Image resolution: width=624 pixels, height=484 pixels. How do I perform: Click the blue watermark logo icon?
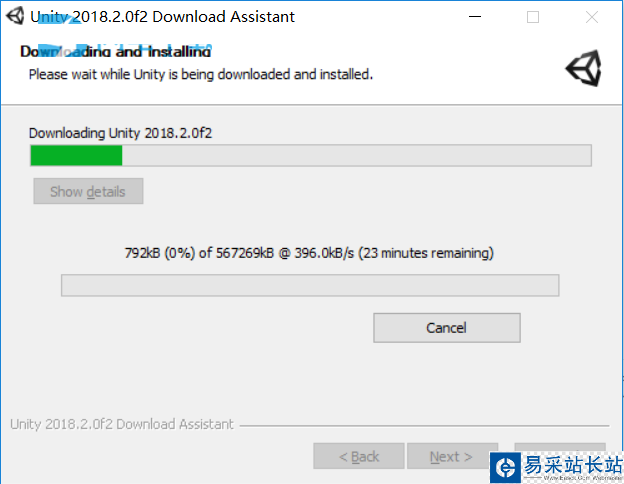point(505,467)
